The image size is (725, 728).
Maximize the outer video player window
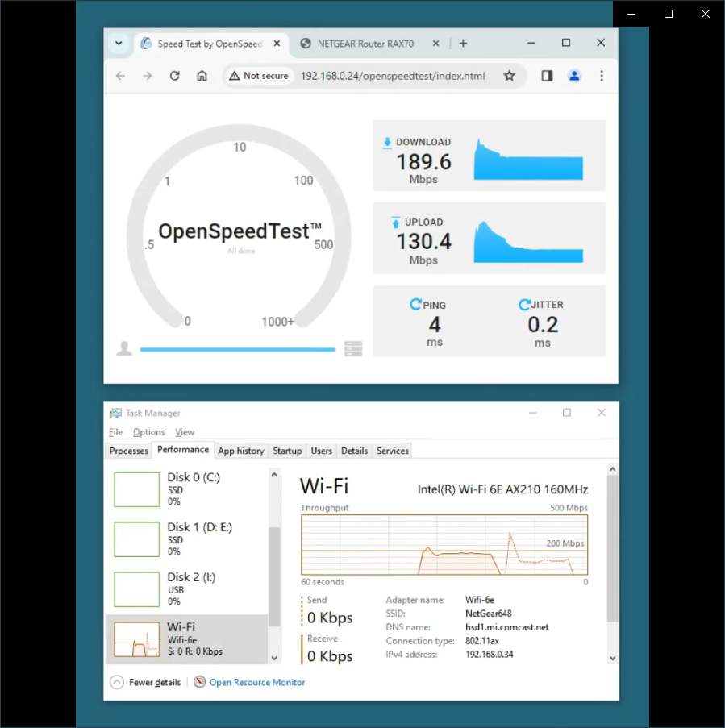669,14
